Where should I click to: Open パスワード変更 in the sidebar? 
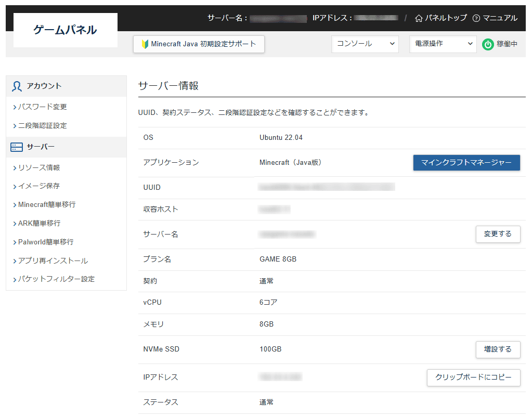pos(42,107)
